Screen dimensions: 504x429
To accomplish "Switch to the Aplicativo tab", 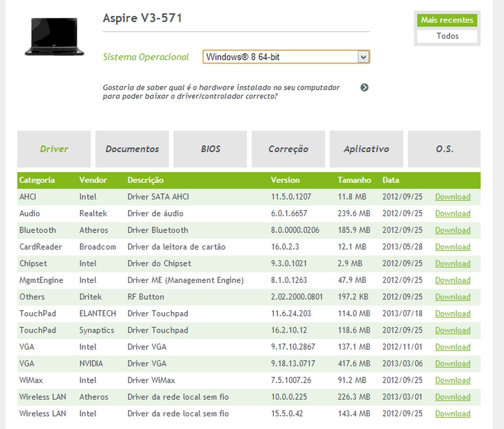I will click(x=366, y=149).
